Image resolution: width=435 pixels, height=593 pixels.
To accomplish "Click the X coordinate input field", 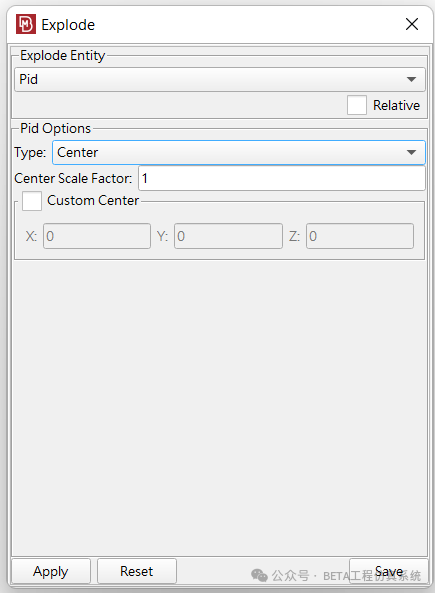I will (97, 236).
